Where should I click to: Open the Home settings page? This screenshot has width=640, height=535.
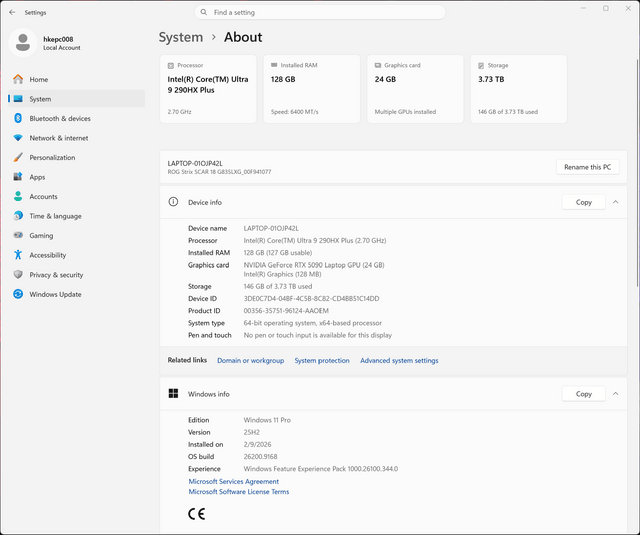click(76, 79)
